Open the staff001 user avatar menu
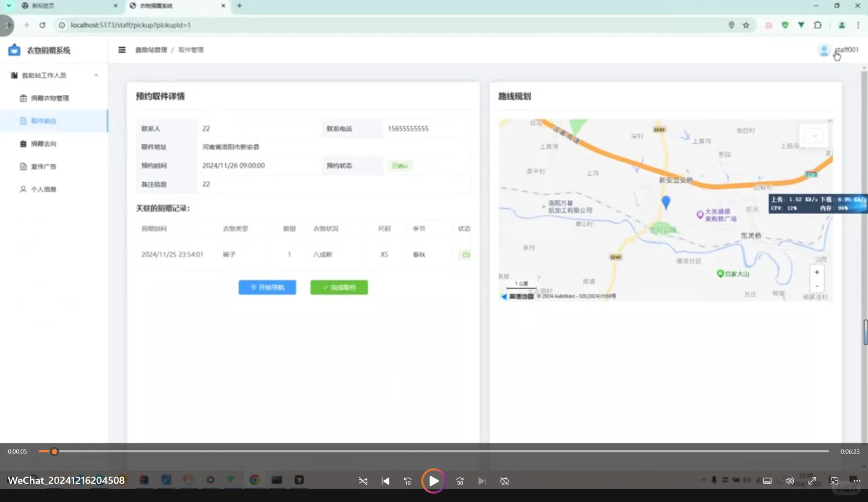The height and width of the screenshot is (502, 868). click(823, 50)
